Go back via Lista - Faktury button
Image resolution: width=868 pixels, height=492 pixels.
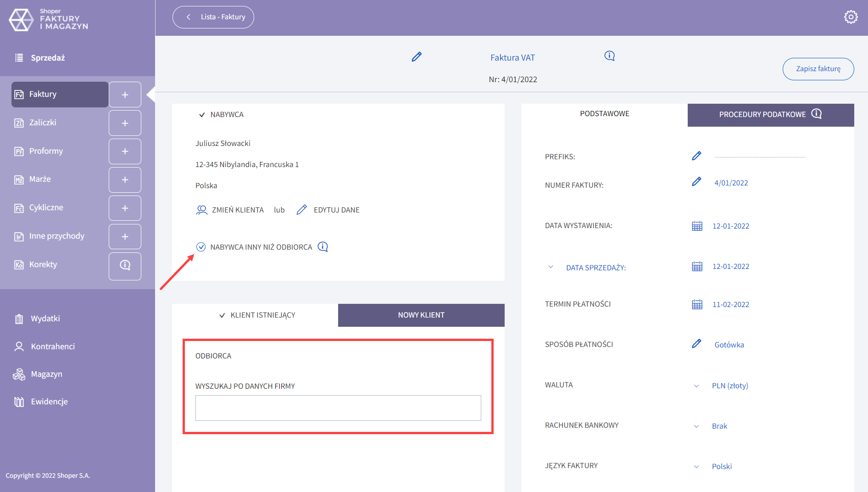coord(213,17)
